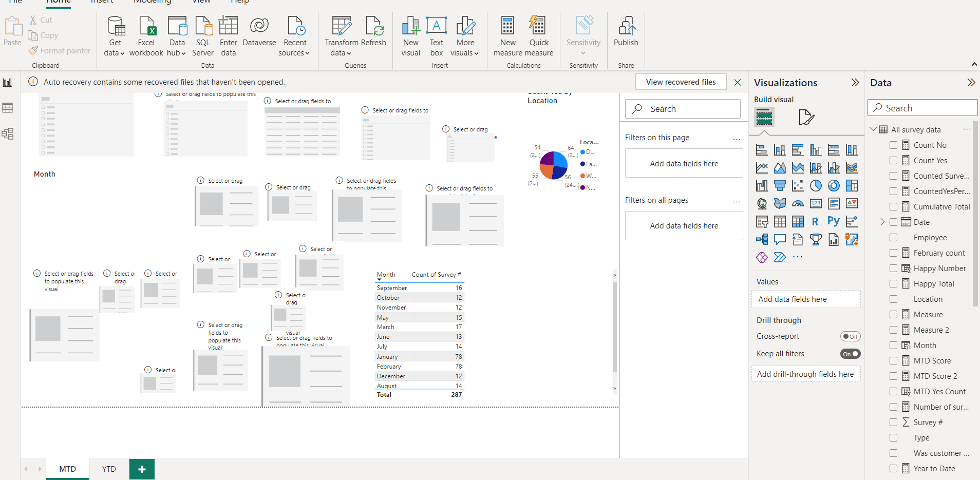Open the Model view in sidebar
This screenshot has width=980, height=480.
tap(8, 134)
